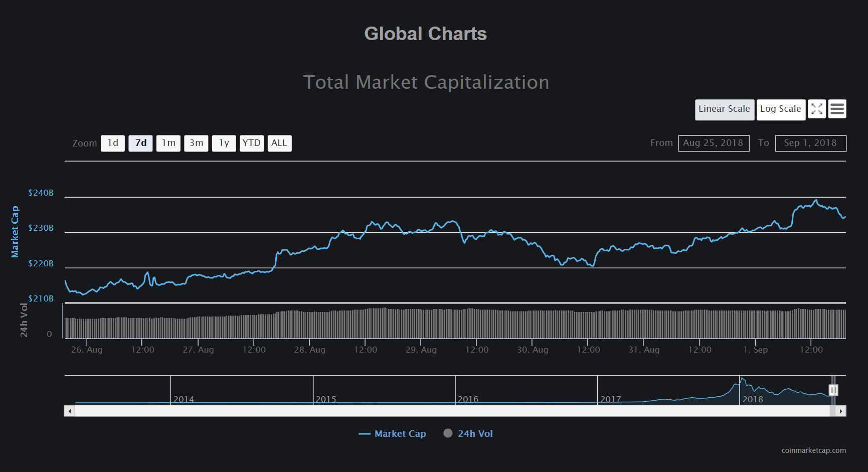Set zoom range to 1d
868x472 pixels.
tap(113, 143)
